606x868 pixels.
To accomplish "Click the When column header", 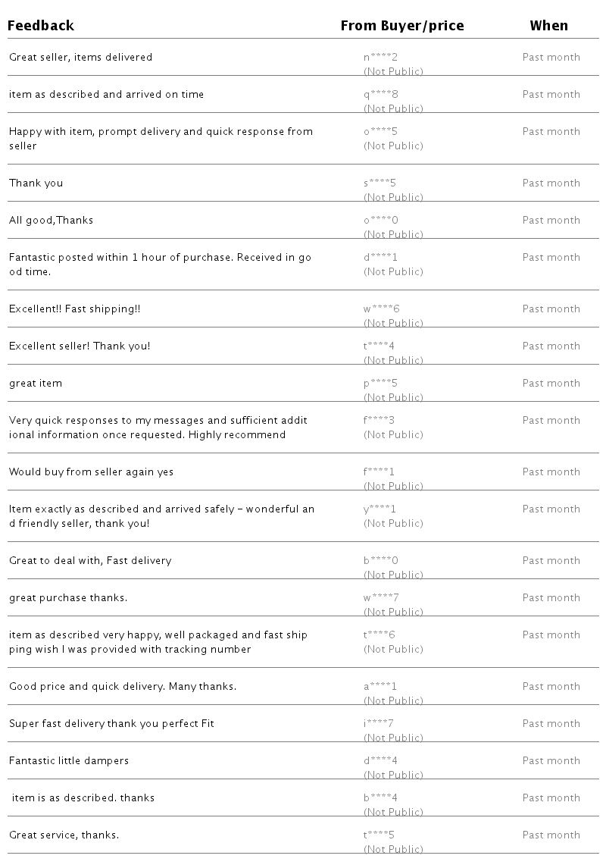I will (548, 26).
